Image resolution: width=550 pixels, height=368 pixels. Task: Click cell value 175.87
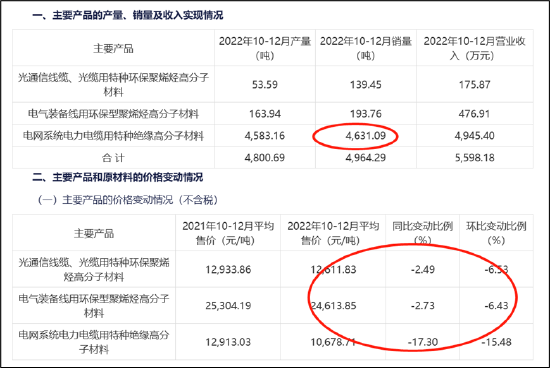tap(474, 85)
